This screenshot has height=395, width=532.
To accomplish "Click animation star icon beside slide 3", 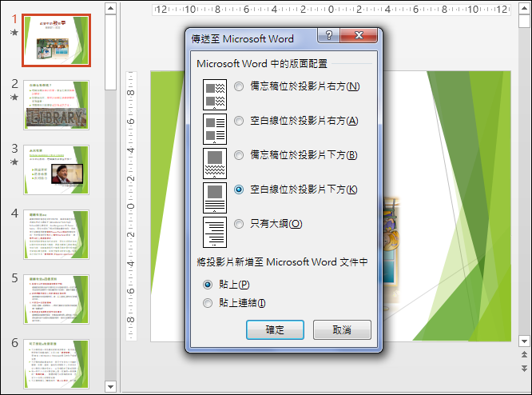I will tap(14, 162).
